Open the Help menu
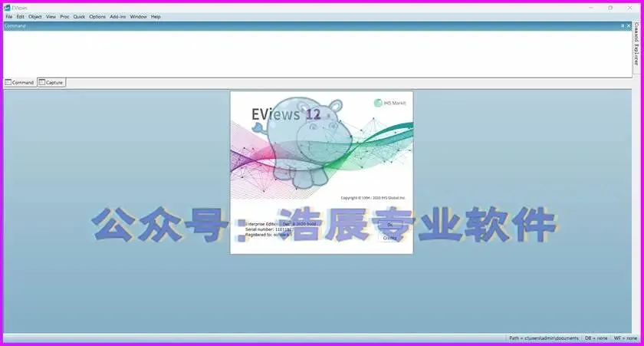This screenshot has width=644, height=346. (x=156, y=17)
